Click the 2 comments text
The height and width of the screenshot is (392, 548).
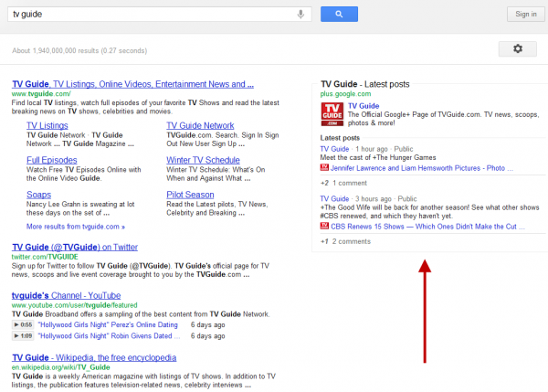click(x=352, y=241)
